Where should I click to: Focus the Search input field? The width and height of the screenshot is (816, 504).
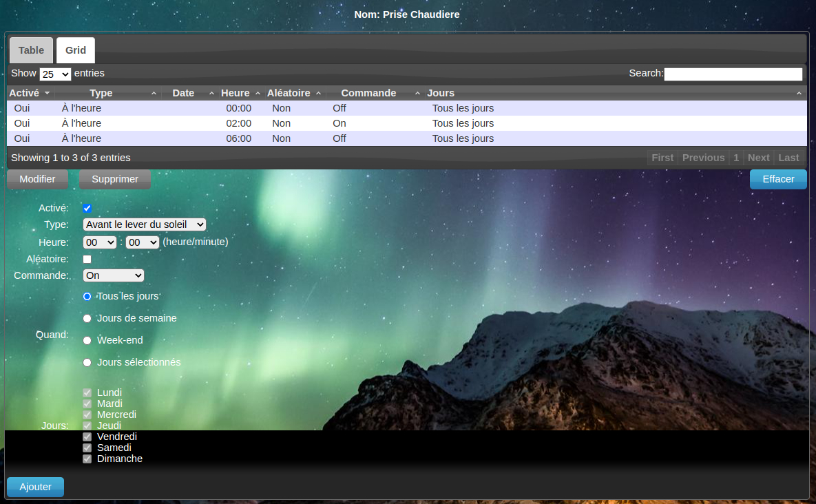(733, 74)
